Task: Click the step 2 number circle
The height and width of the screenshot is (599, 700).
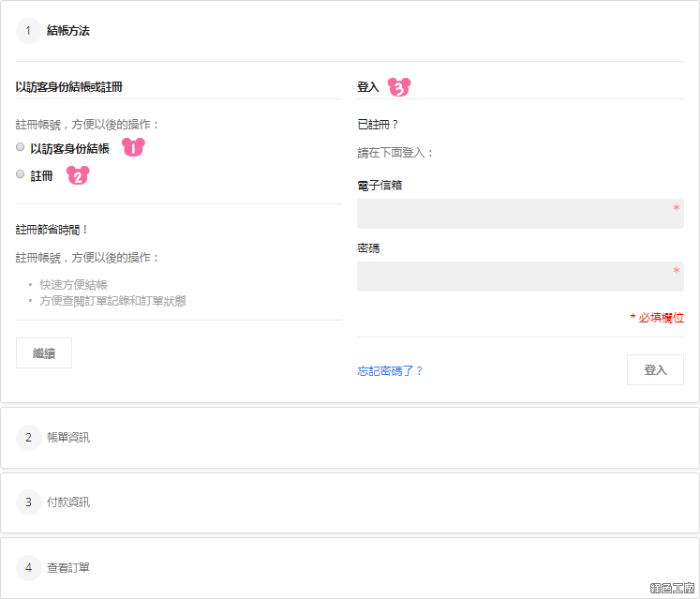Action: [28, 438]
